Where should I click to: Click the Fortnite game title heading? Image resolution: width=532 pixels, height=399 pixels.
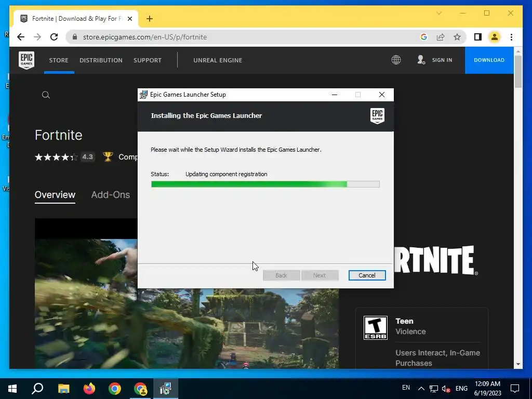coord(58,135)
